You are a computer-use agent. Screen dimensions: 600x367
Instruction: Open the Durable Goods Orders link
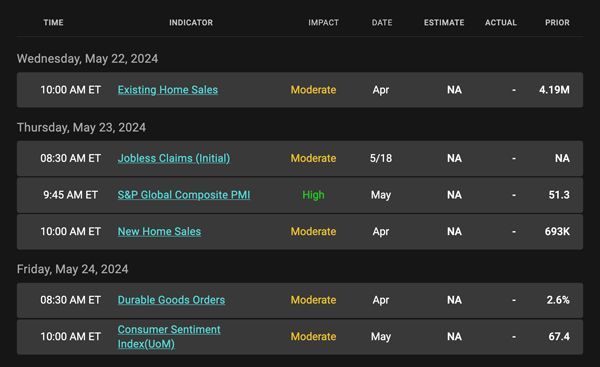coord(171,300)
